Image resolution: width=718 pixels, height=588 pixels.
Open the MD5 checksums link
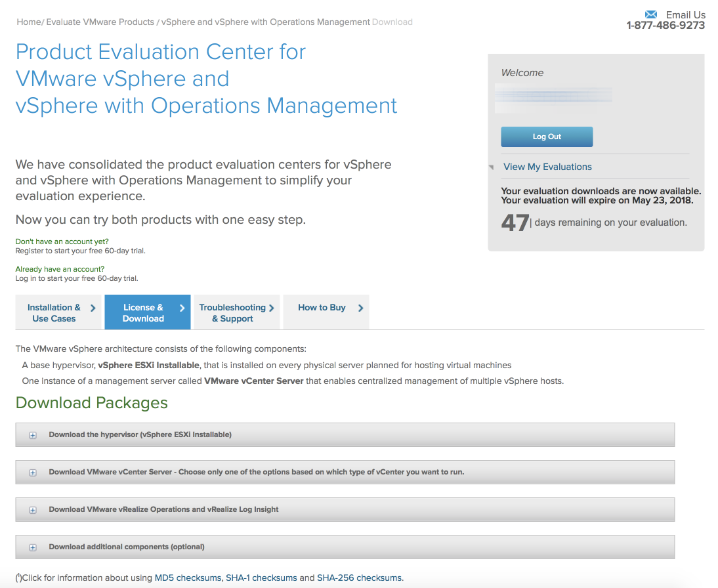(188, 578)
